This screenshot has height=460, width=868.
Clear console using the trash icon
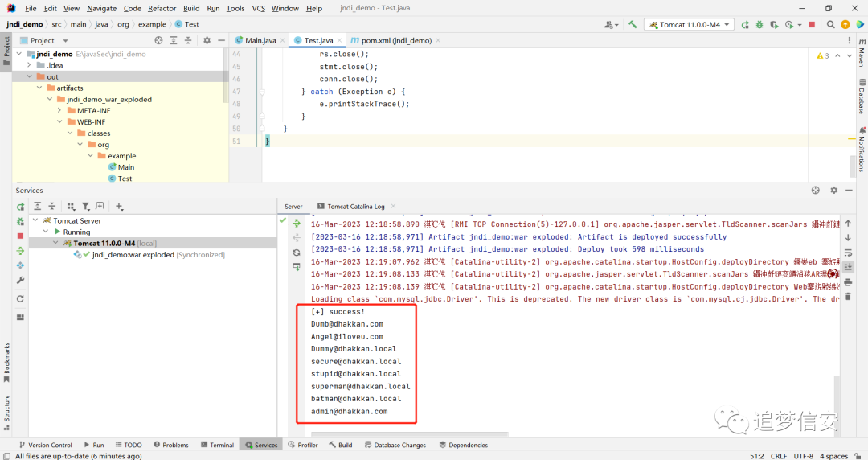tap(848, 297)
